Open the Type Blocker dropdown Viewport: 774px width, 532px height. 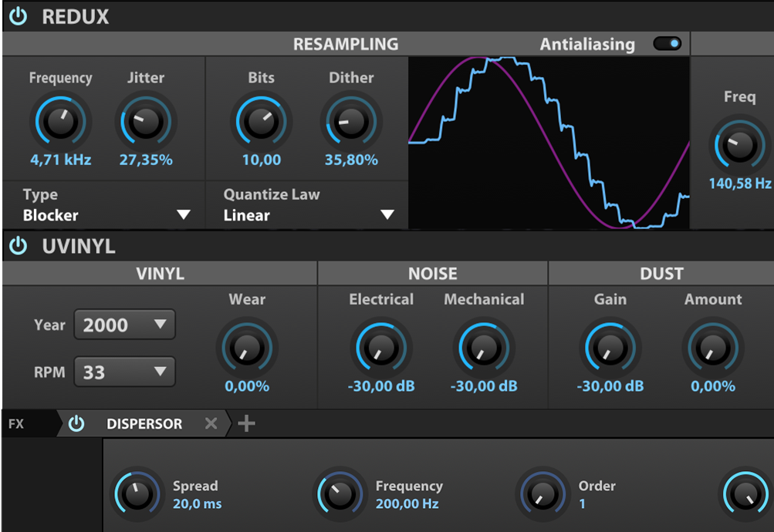(x=106, y=206)
